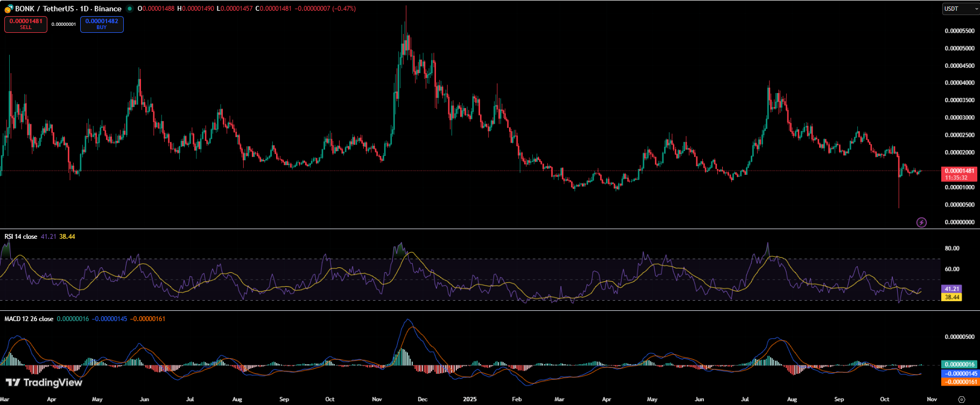The width and height of the screenshot is (980, 405).
Task: Click the green 0.00000016 tag on the MACD scale
Action: [959, 364]
